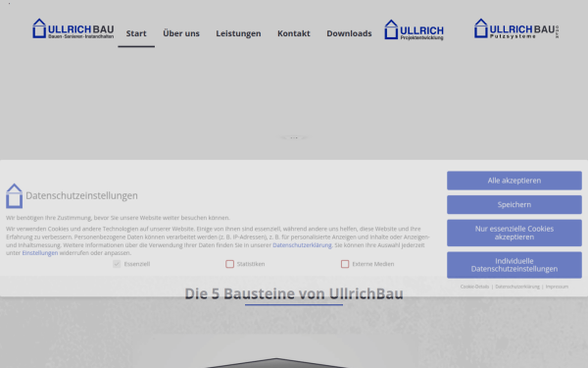Open the Ullrich Bau Putzsysteme logo link
Viewport: 588px width, 368px height.
pos(516,28)
